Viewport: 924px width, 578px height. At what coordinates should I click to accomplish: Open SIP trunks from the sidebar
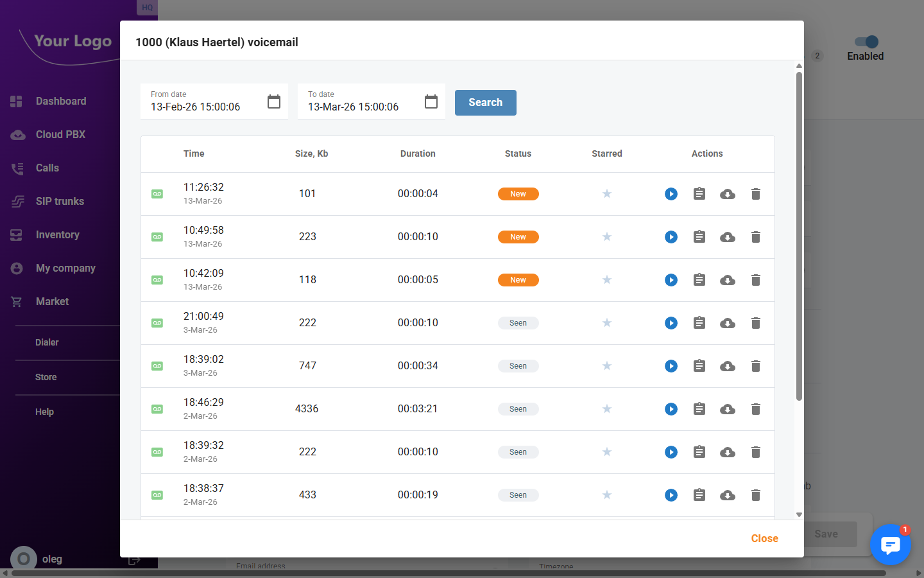60,201
